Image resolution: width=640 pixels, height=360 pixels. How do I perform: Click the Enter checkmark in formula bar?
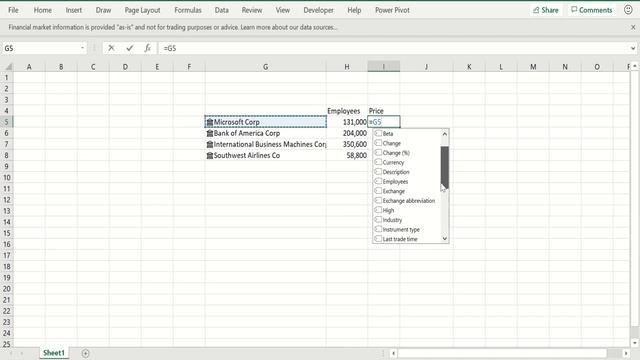tap(130, 48)
